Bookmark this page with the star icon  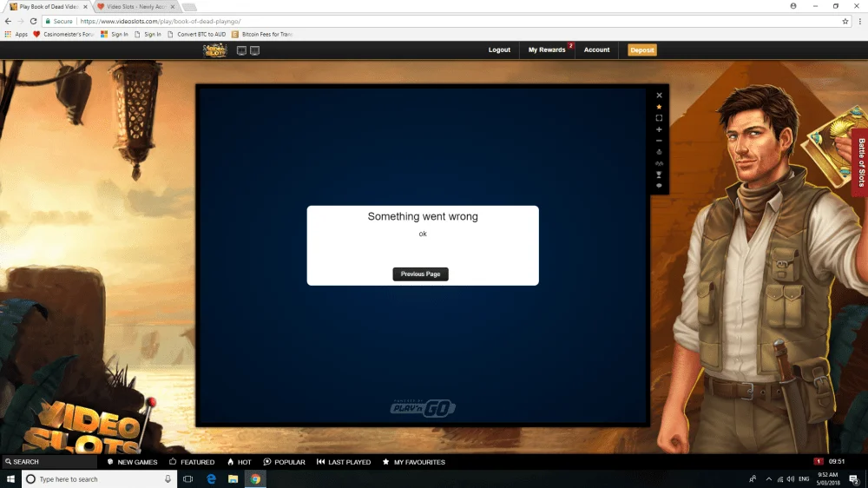[845, 21]
